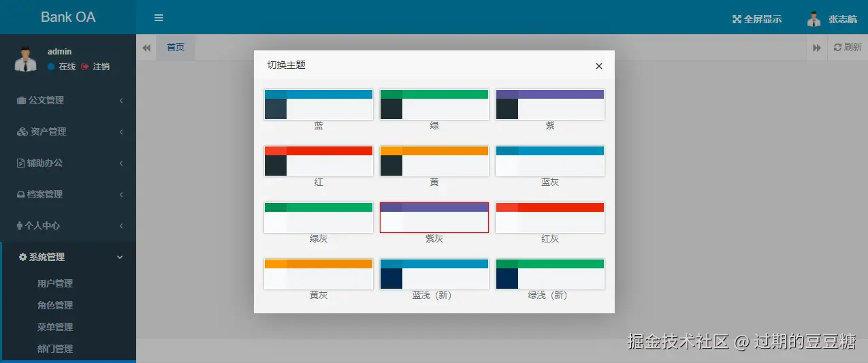Select the 黄 theme swatch

434,161
